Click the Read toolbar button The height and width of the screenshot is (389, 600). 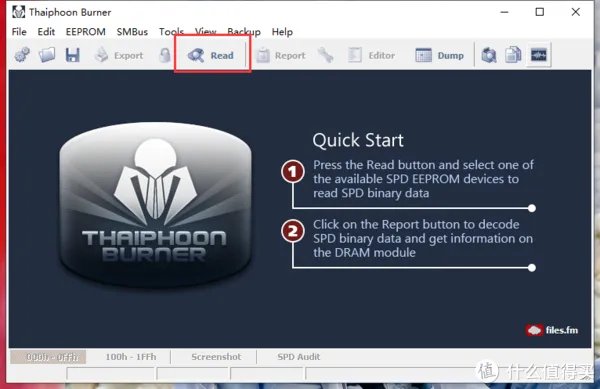pyautogui.click(x=211, y=55)
